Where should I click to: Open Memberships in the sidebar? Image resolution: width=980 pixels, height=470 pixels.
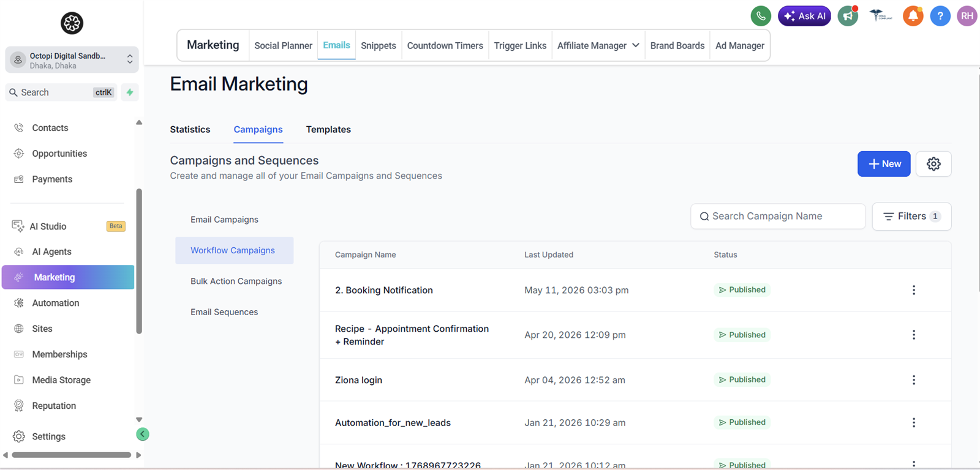point(59,354)
